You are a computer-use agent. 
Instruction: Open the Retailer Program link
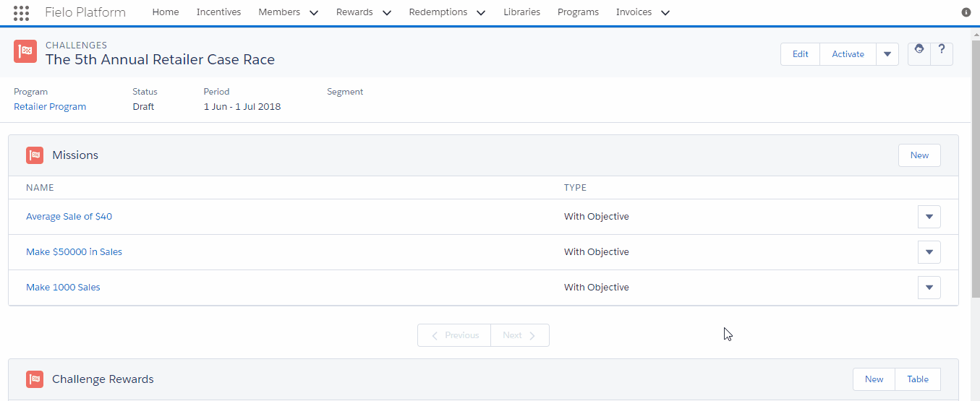(50, 107)
